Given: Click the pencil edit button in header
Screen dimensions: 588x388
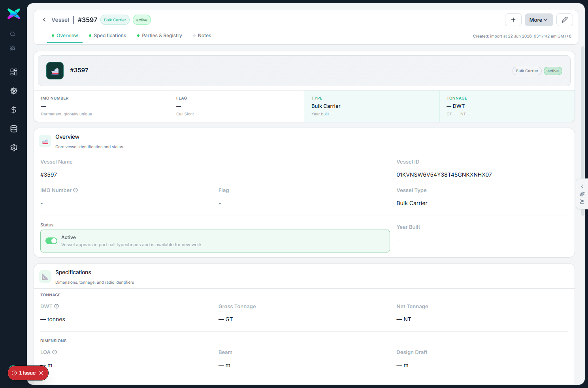Looking at the screenshot, I should point(565,20).
